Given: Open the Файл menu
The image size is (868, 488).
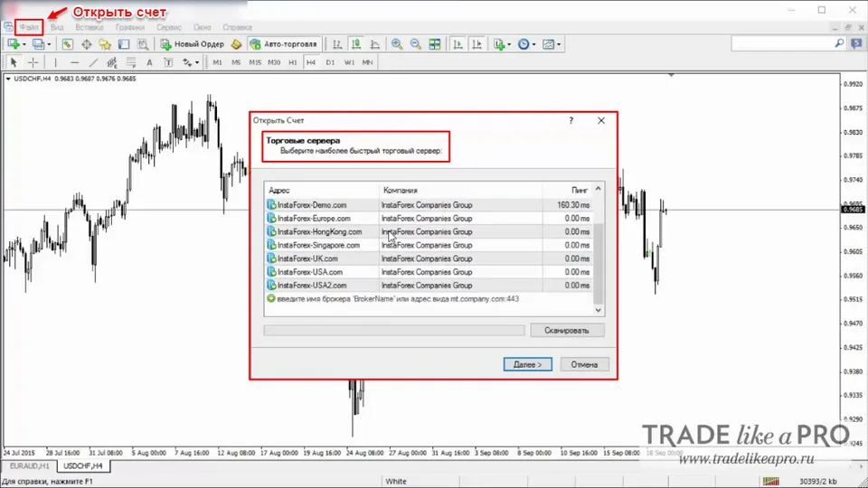Looking at the screenshot, I should [x=29, y=27].
